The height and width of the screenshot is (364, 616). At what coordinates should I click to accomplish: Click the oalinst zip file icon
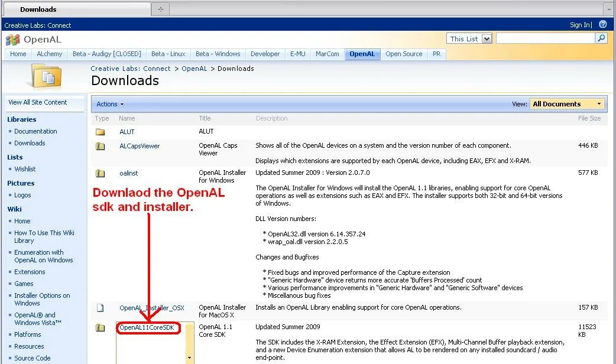100,173
